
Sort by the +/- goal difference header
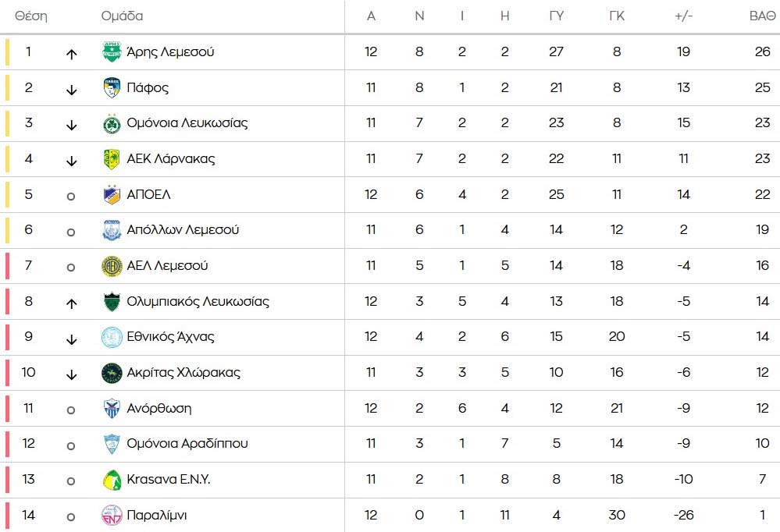coord(684,16)
